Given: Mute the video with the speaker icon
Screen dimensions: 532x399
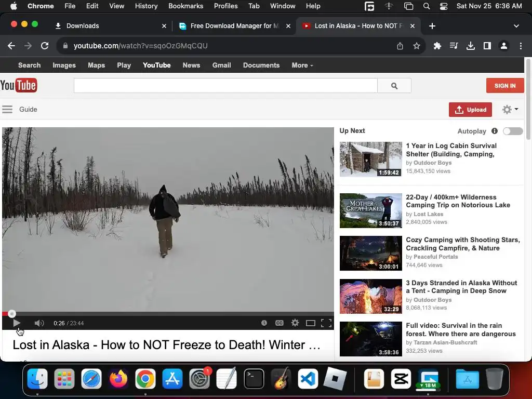Looking at the screenshot, I should pyautogui.click(x=39, y=323).
